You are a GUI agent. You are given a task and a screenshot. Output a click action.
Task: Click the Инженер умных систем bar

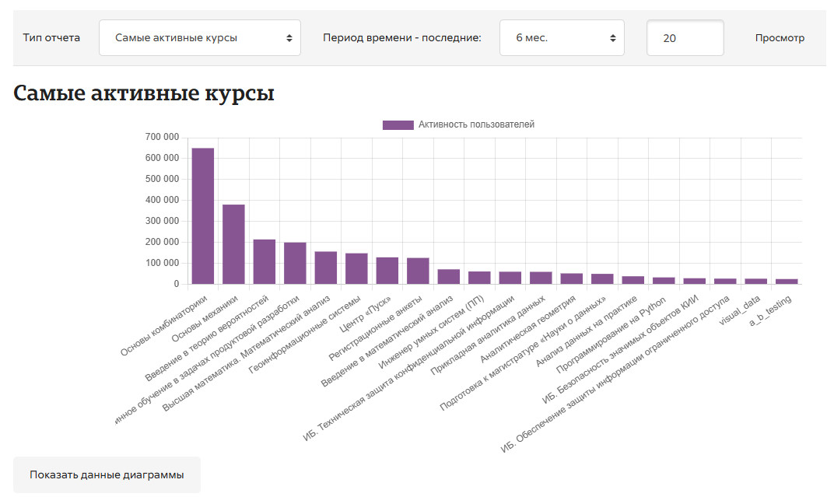(x=479, y=278)
